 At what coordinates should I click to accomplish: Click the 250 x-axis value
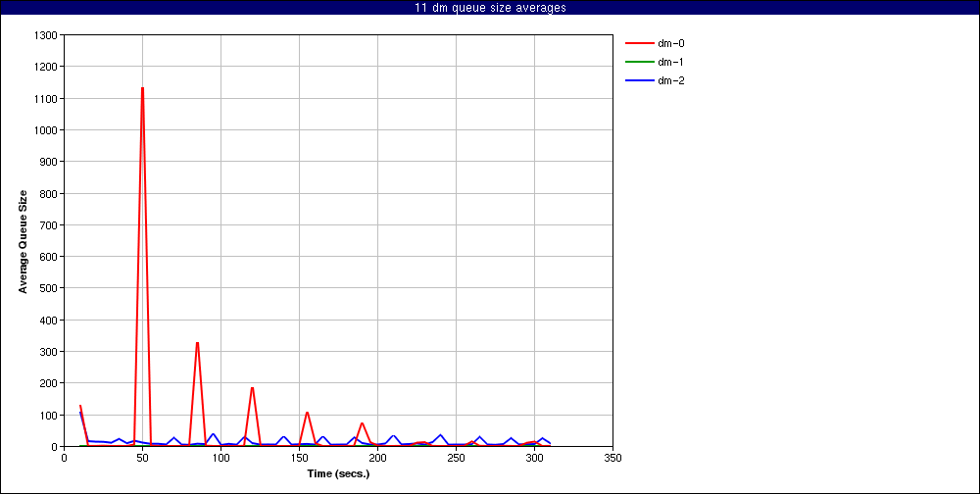pyautogui.click(x=456, y=458)
